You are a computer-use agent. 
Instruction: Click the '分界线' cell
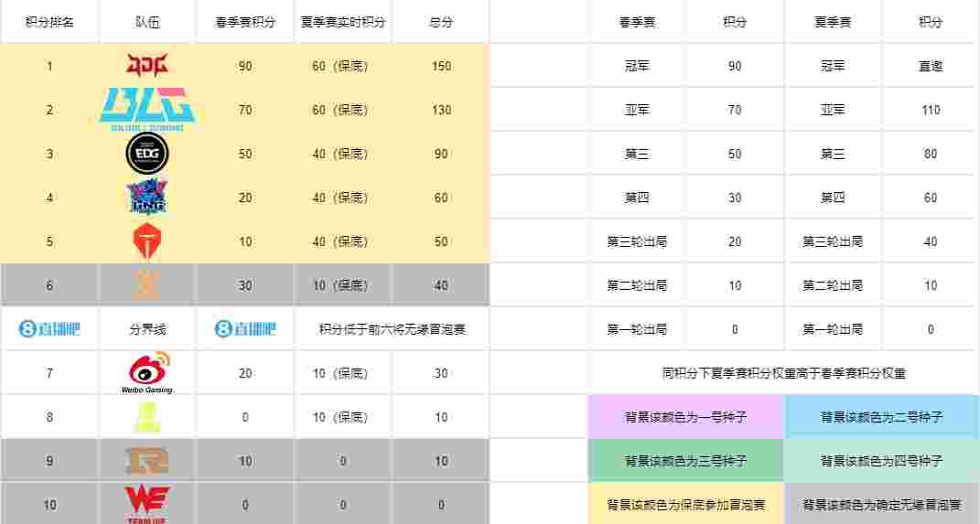coord(147,329)
